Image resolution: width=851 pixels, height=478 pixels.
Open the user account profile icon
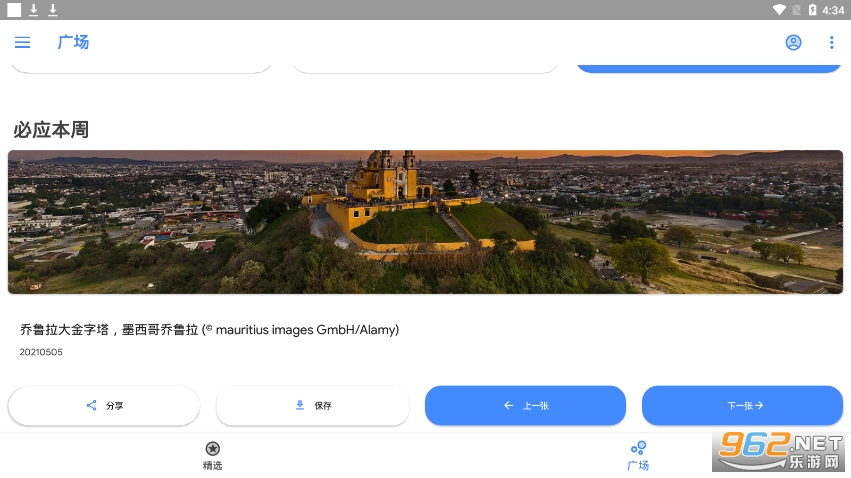coord(793,42)
